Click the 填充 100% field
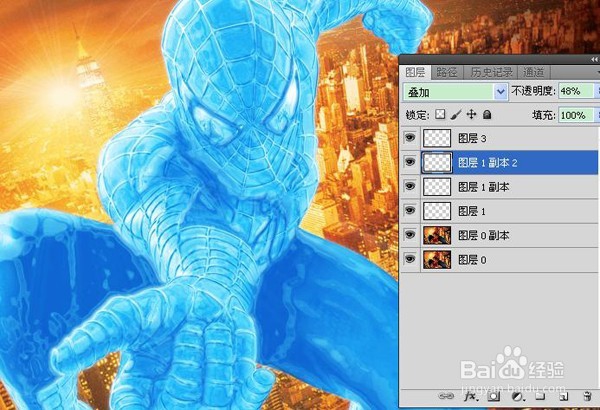 pyautogui.click(x=576, y=115)
